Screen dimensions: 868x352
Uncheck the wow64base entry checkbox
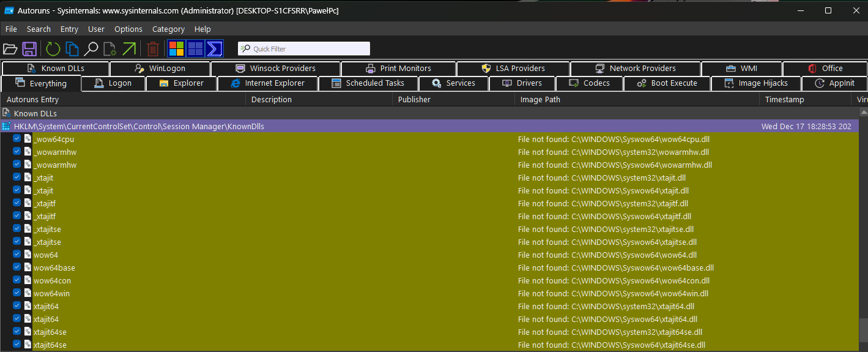pyautogui.click(x=17, y=268)
